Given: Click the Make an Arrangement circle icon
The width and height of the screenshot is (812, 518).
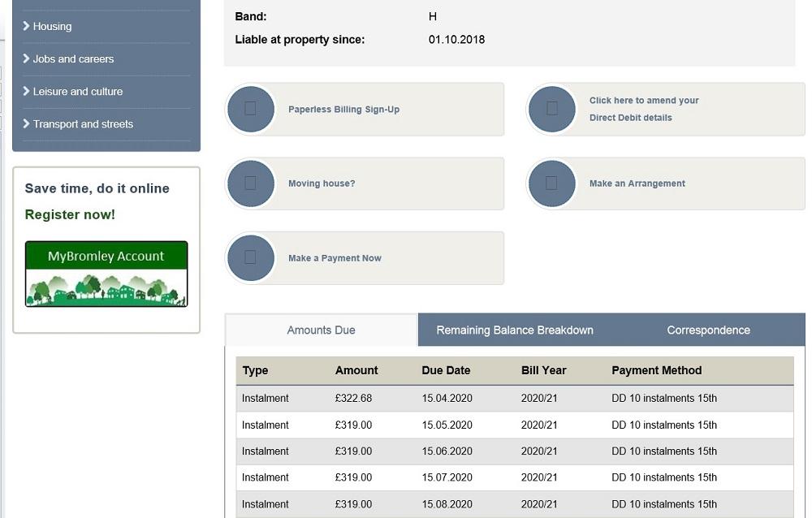Looking at the screenshot, I should tap(552, 183).
